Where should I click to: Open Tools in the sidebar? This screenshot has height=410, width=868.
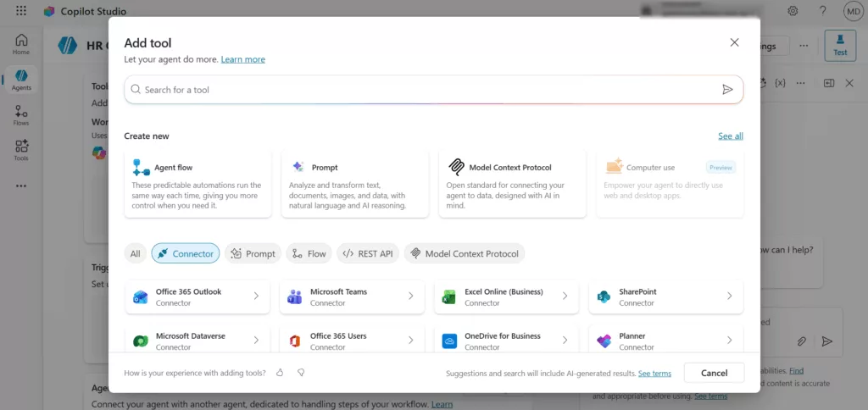pos(21,151)
